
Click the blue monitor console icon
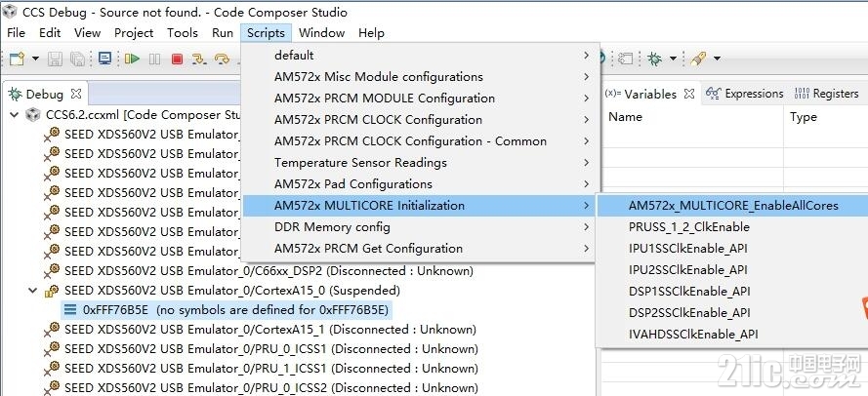pyautogui.click(x=104, y=59)
